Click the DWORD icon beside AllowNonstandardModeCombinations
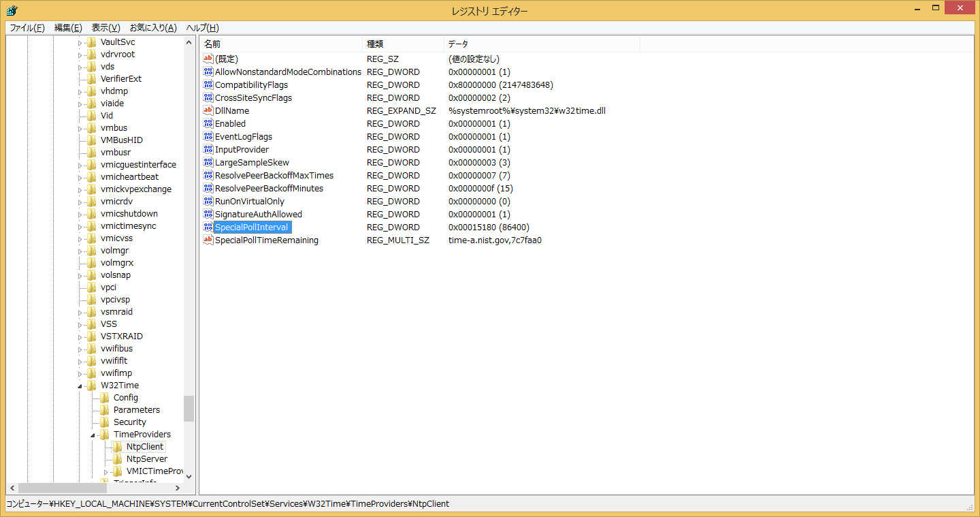This screenshot has height=517, width=980. (208, 72)
